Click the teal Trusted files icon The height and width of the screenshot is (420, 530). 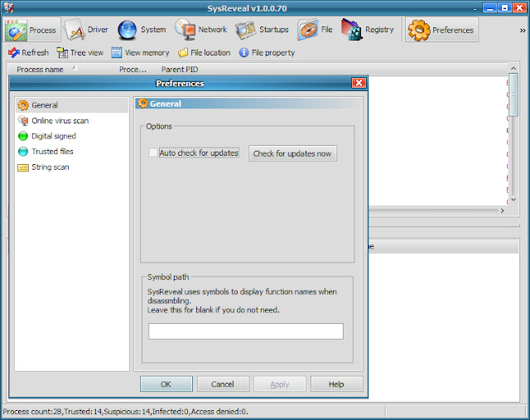pos(23,152)
